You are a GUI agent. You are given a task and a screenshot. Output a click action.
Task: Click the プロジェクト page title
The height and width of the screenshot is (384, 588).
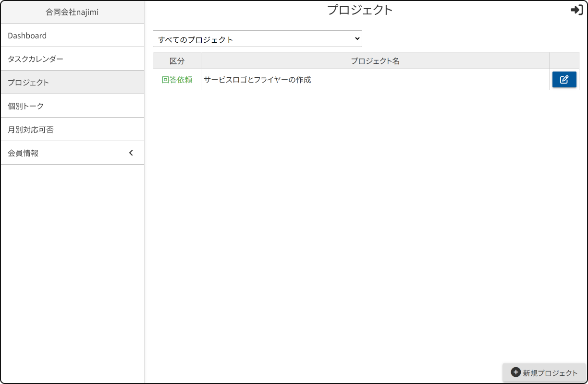[x=360, y=10]
